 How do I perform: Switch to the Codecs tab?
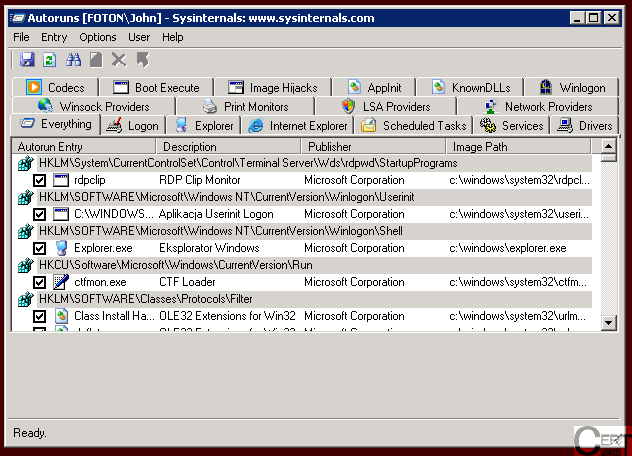click(55, 87)
